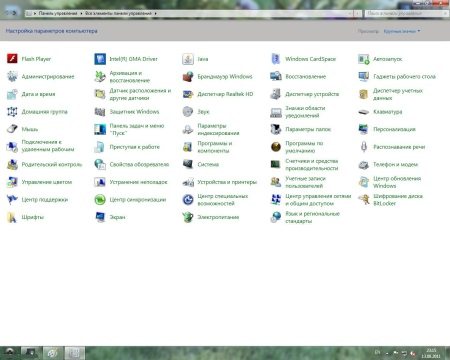Open Диспетчер устройств icon
The image size is (450, 360).
276,94
